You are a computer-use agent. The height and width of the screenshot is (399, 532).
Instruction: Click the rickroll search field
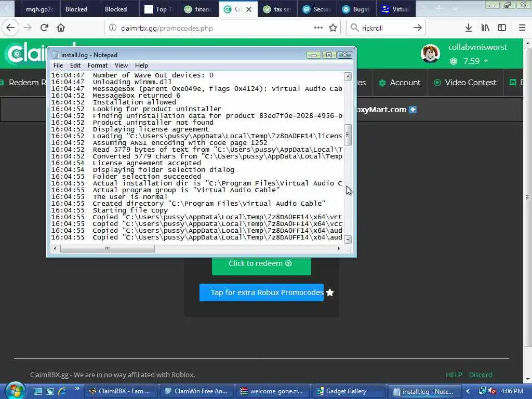pyautogui.click(x=385, y=28)
